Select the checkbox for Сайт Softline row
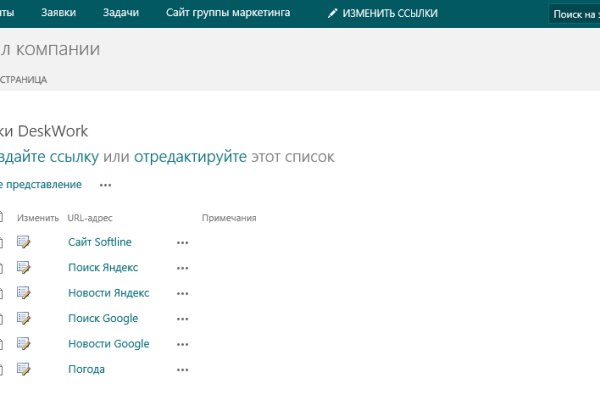 pos(1,242)
